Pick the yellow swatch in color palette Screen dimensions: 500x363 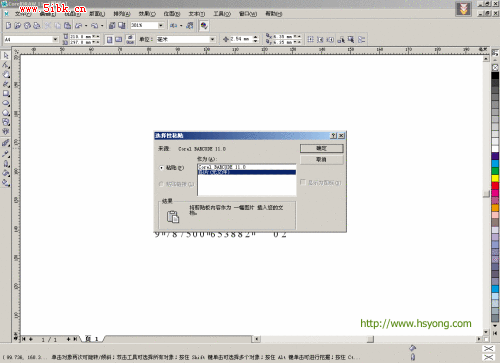[495, 178]
